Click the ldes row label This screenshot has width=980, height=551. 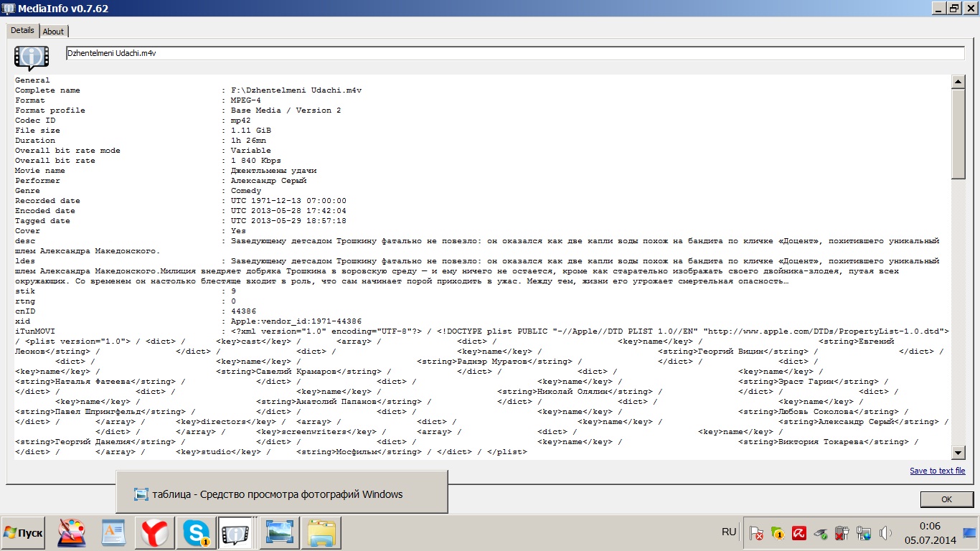(25, 261)
